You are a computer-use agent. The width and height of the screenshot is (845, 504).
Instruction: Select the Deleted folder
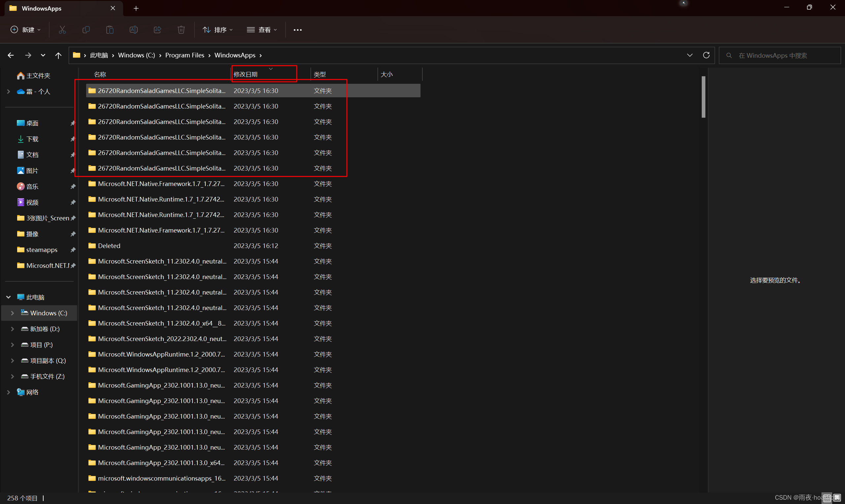pyautogui.click(x=253, y=246)
